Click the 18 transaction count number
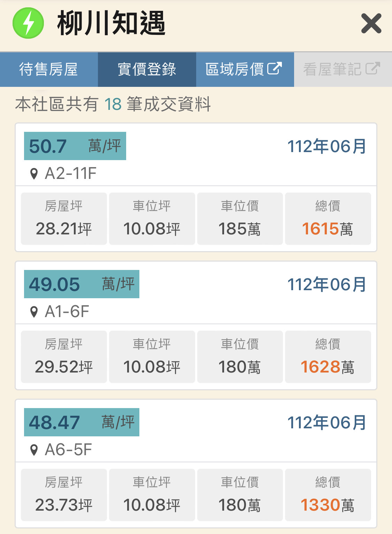This screenshot has height=534, width=392. [x=113, y=104]
